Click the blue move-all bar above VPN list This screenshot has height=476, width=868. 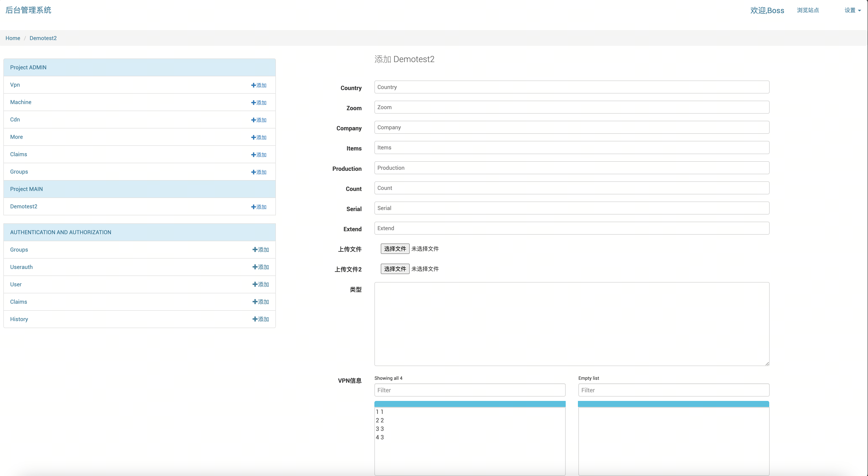[x=470, y=404]
